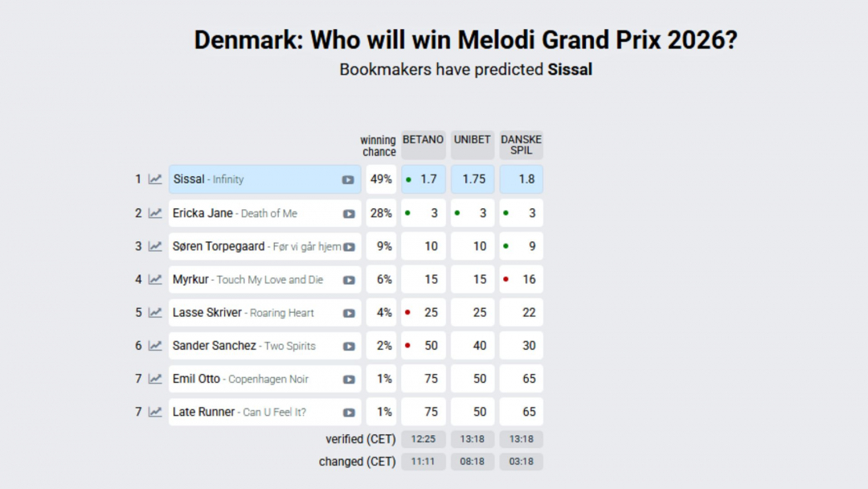Play the video for Søren Torpegaard's song
This screenshot has width=868, height=489.
(349, 247)
